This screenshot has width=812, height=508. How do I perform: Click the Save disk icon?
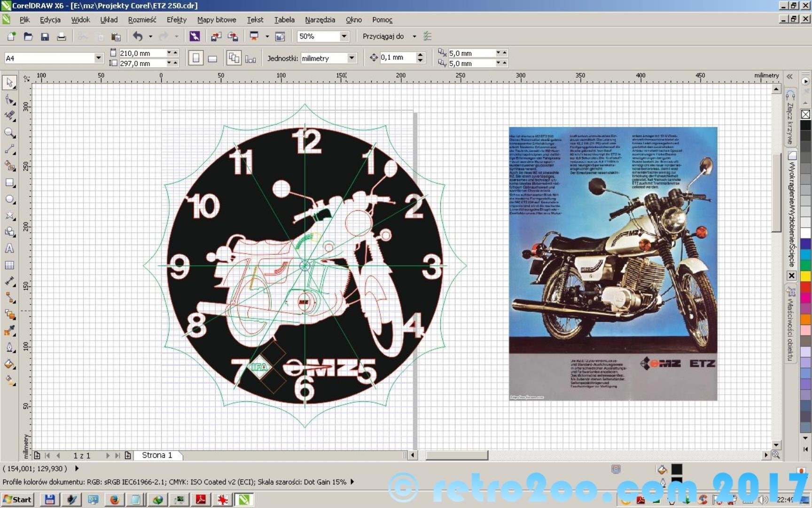pyautogui.click(x=45, y=37)
